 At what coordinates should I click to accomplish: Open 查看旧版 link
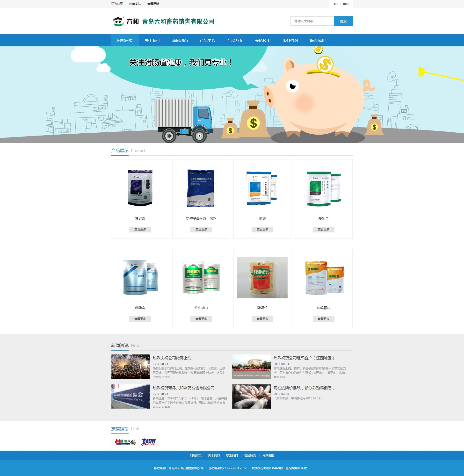[x=153, y=4]
